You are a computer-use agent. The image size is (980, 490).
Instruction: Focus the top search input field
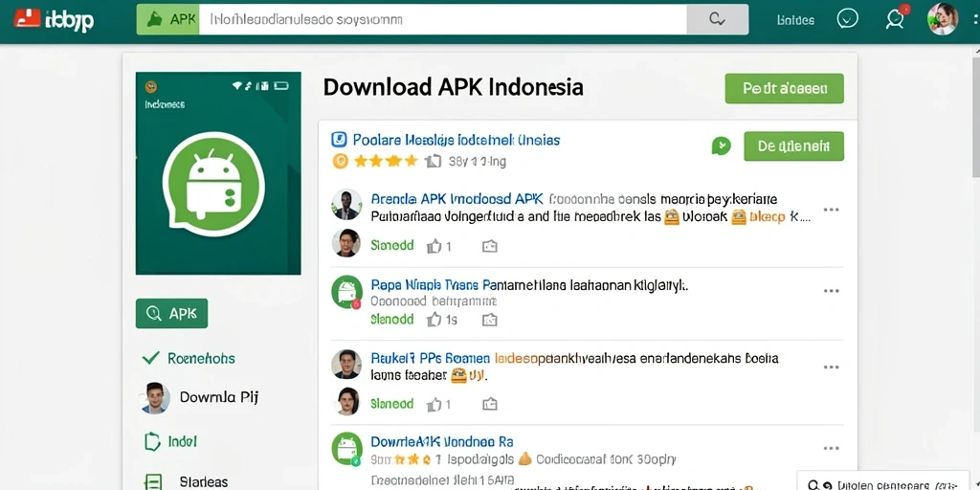point(443,19)
